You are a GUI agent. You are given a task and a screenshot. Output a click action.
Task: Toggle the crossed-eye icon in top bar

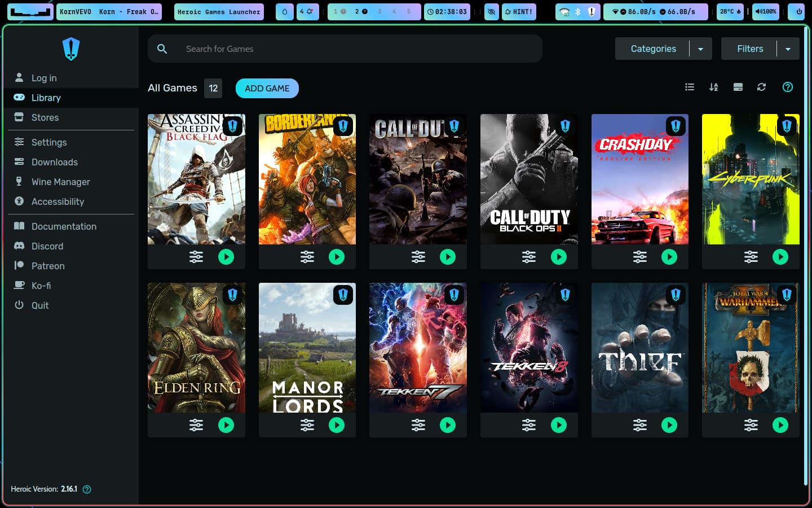[492, 11]
